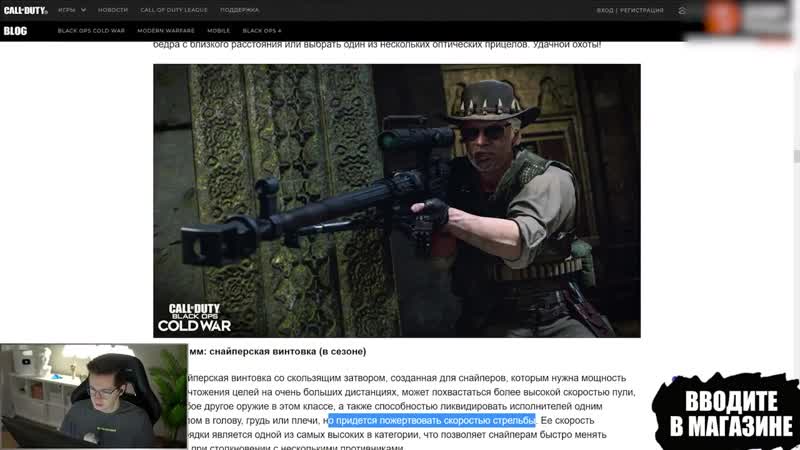This screenshot has height=450, width=800.
Task: Go to Call of Duty League page
Action: coord(174,10)
